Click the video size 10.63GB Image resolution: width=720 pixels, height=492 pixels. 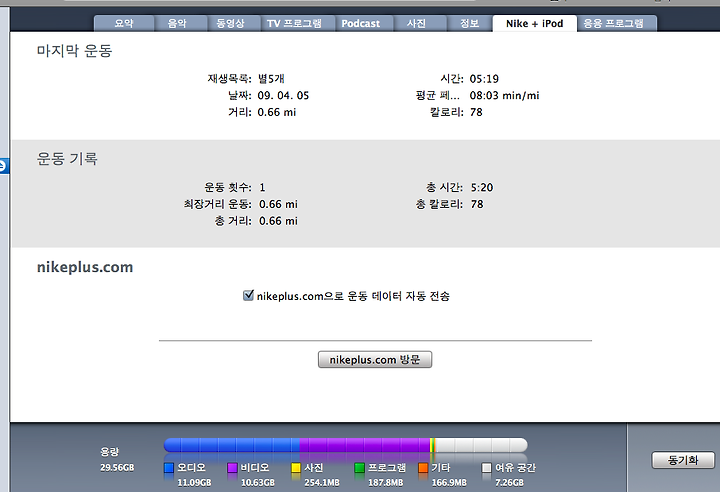click(x=258, y=483)
